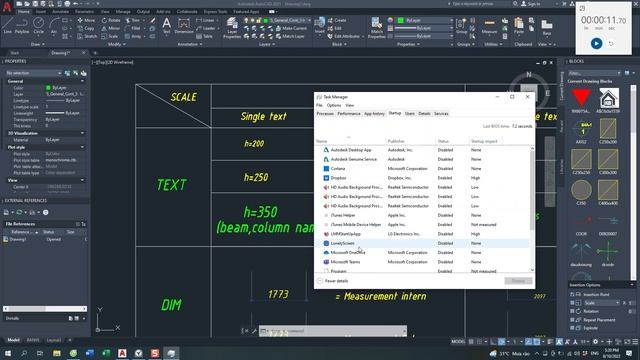The height and width of the screenshot is (360, 640).
Task: Activate the Scale command in Modify
Action: coord(110,36)
